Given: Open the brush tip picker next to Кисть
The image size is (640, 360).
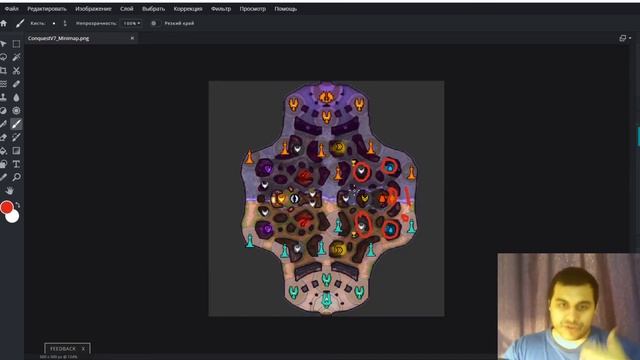Looking at the screenshot, I should pyautogui.click(x=53, y=23).
